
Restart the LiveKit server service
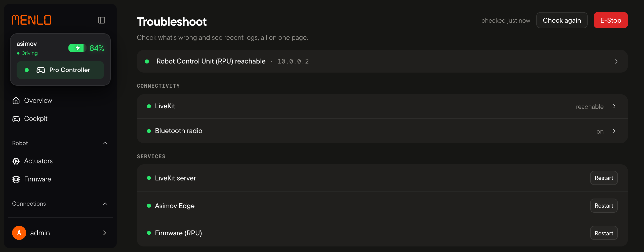pos(604,178)
